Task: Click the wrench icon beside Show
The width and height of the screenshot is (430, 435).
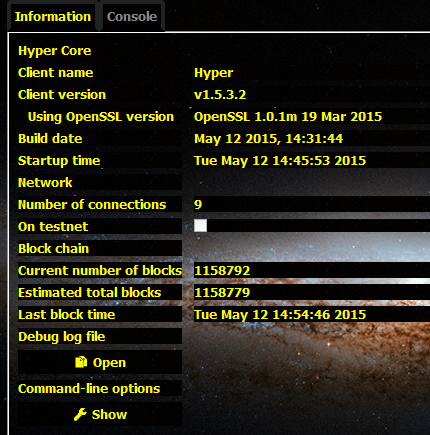Action: (x=80, y=414)
